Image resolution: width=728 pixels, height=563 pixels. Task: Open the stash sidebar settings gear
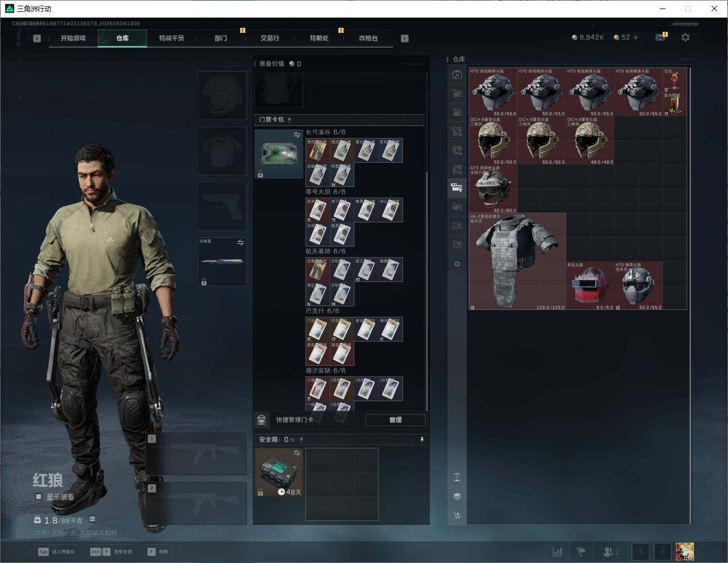point(457,264)
